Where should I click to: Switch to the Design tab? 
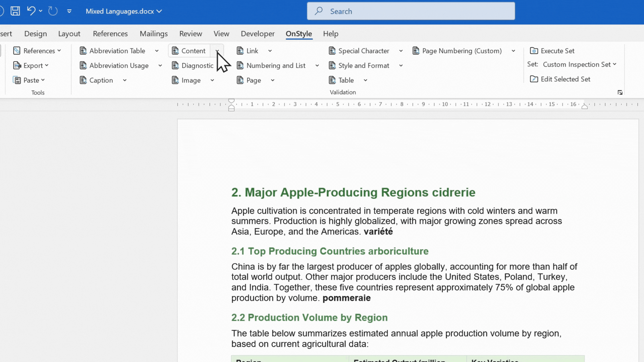[36, 34]
